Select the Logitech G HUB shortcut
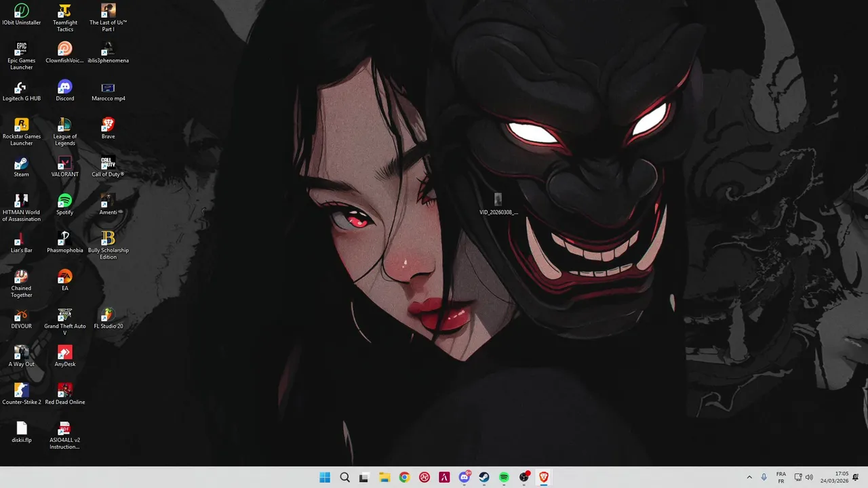 (x=22, y=91)
